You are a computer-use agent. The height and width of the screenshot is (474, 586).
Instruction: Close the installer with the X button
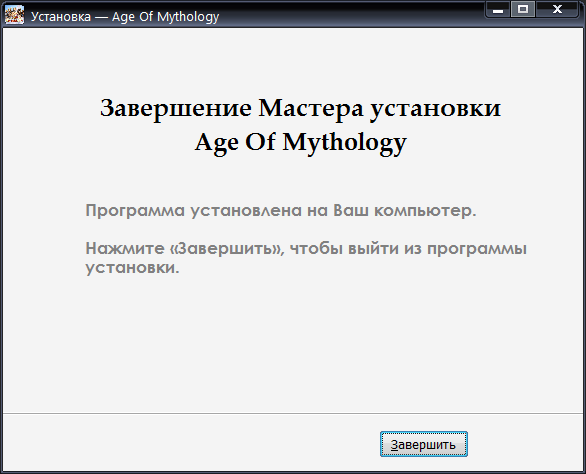coord(557,9)
